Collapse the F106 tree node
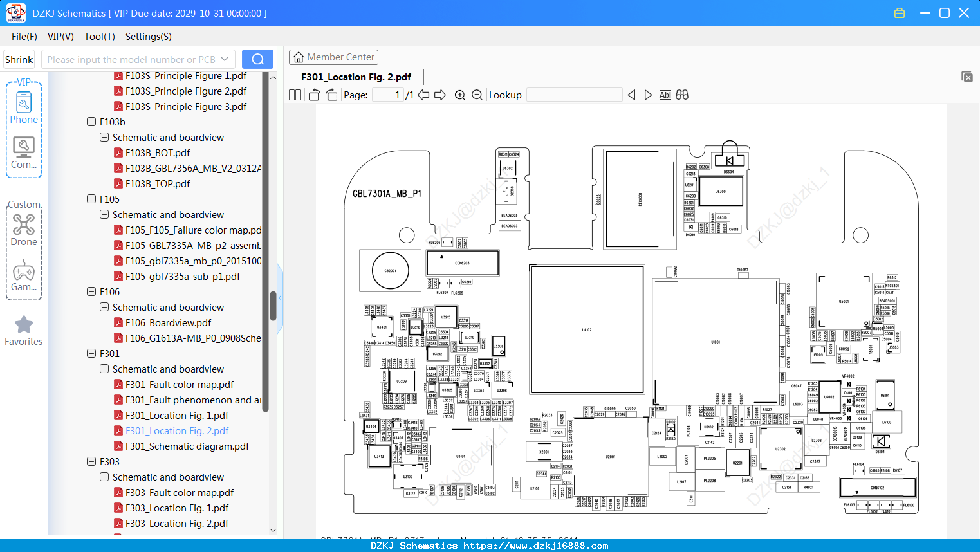The width and height of the screenshot is (980, 552). [91, 292]
